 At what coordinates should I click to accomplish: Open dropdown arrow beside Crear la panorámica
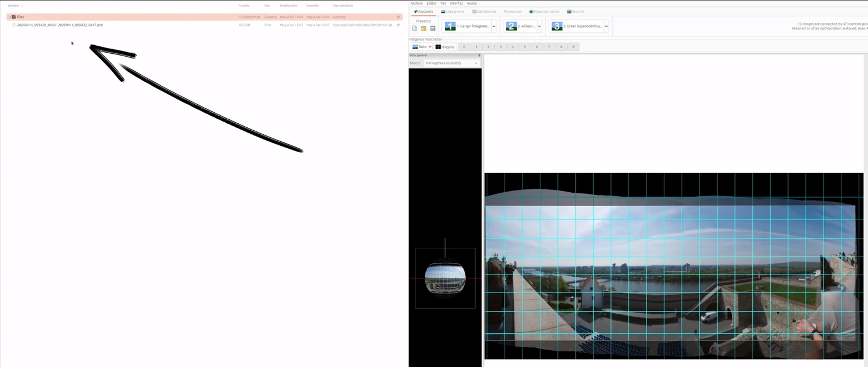coord(606,26)
